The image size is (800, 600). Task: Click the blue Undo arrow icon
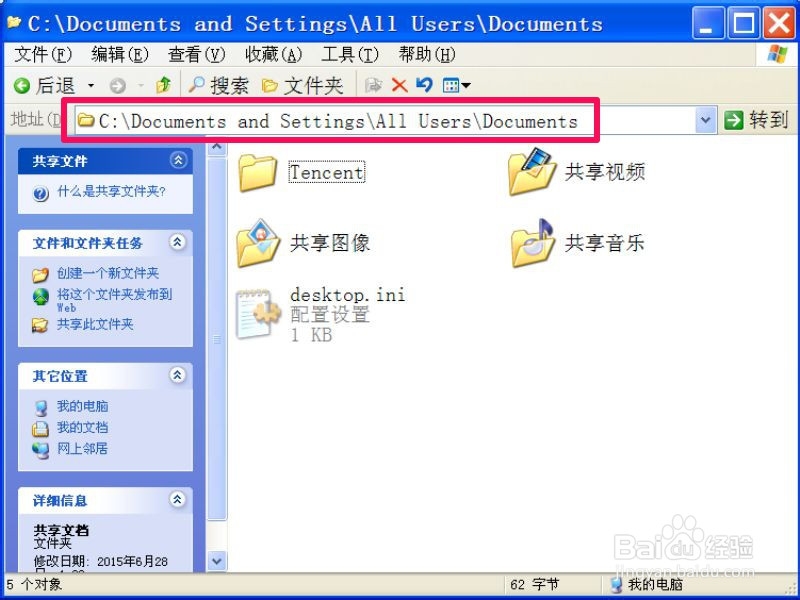[x=424, y=85]
